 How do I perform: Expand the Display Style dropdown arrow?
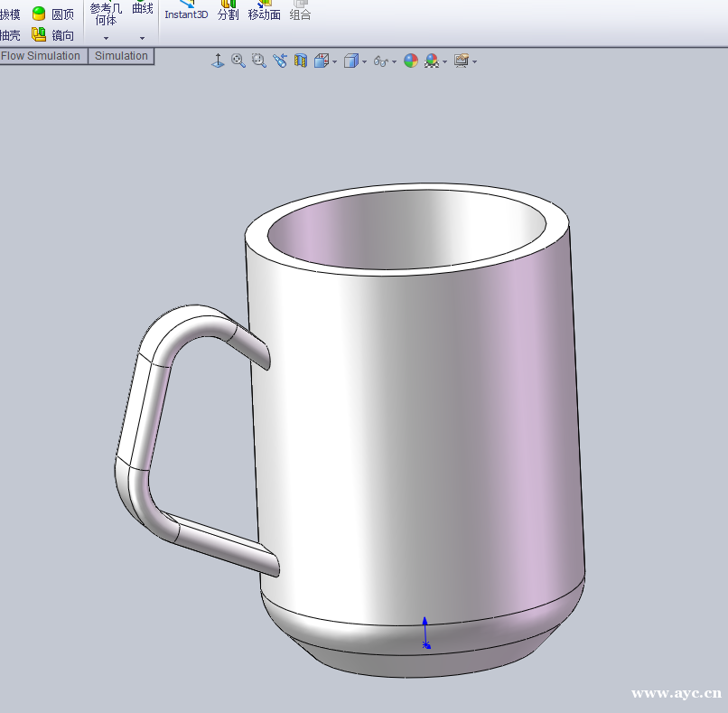click(364, 61)
